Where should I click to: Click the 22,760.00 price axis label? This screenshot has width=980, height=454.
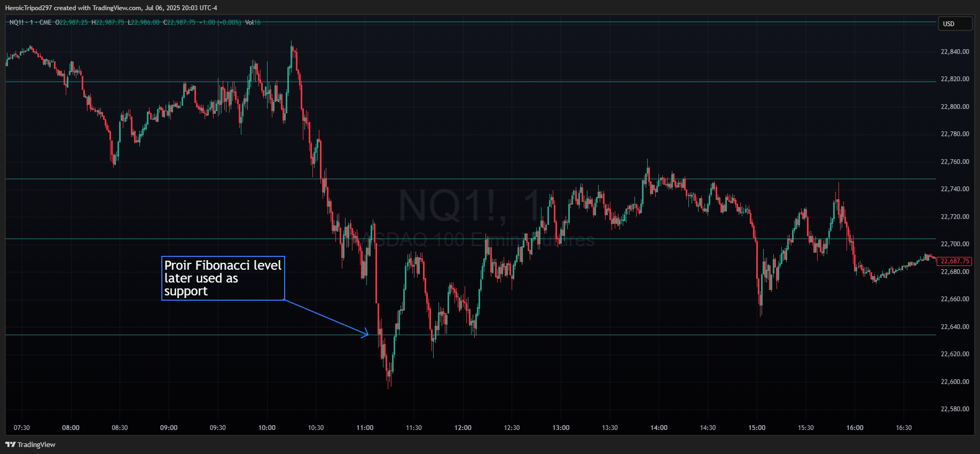[x=955, y=162]
